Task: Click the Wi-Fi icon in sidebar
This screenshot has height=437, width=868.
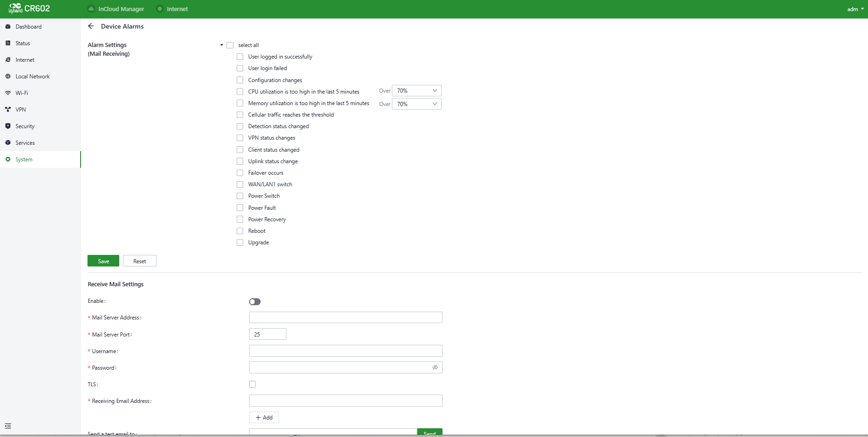Action: click(x=8, y=93)
